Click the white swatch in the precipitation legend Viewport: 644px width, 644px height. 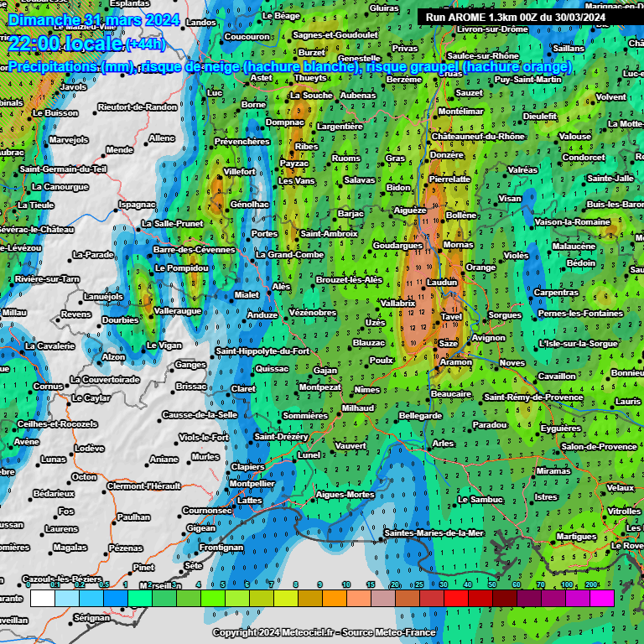pos(43,598)
